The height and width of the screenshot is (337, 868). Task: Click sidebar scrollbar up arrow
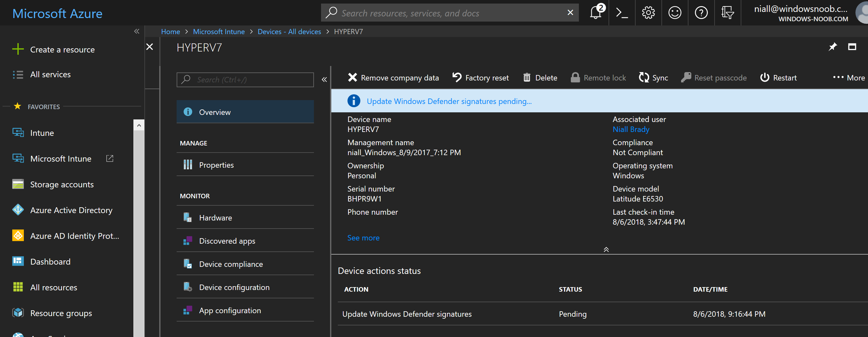coord(139,125)
